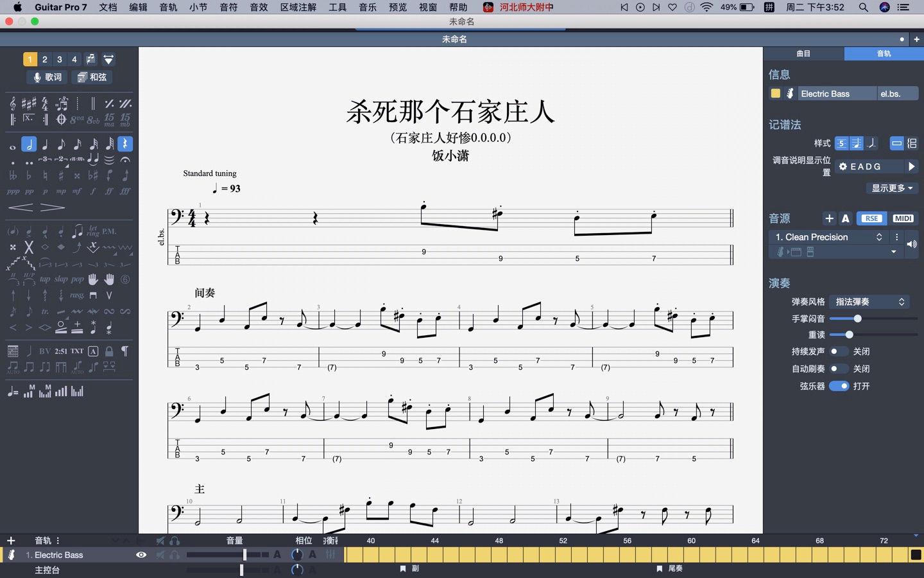924x578 pixels.
Task: Add the coda target symbol
Action: coord(61,119)
